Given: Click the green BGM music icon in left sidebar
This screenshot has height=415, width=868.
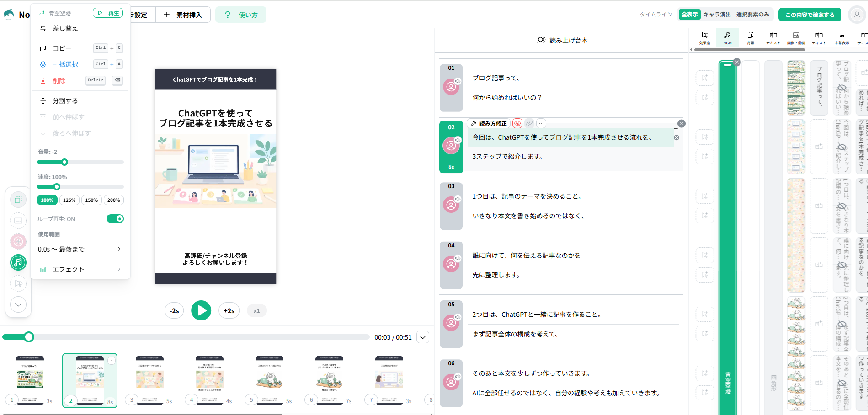Looking at the screenshot, I should tap(18, 263).
